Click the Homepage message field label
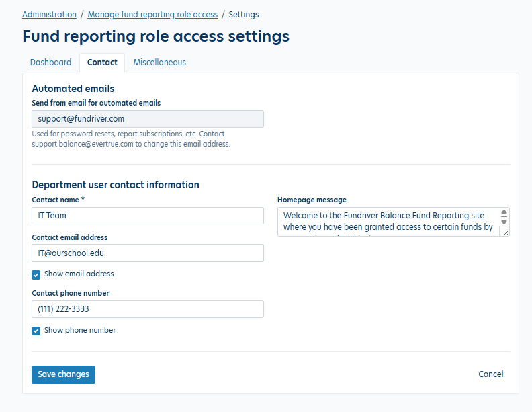 pyautogui.click(x=312, y=200)
